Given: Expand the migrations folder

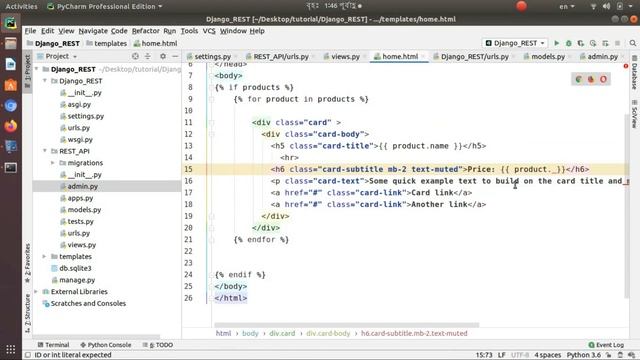Looking at the screenshot, I should point(53,163).
